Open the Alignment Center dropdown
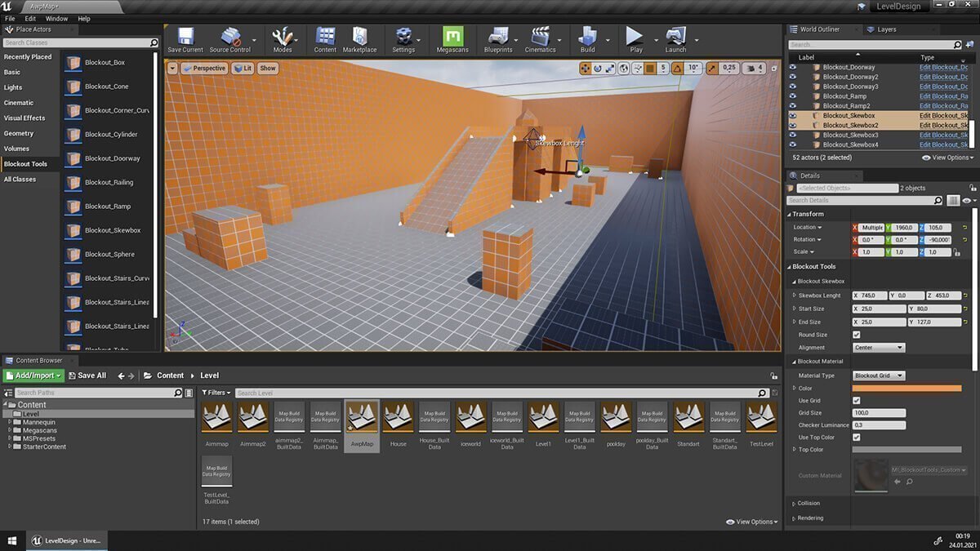 tap(878, 348)
